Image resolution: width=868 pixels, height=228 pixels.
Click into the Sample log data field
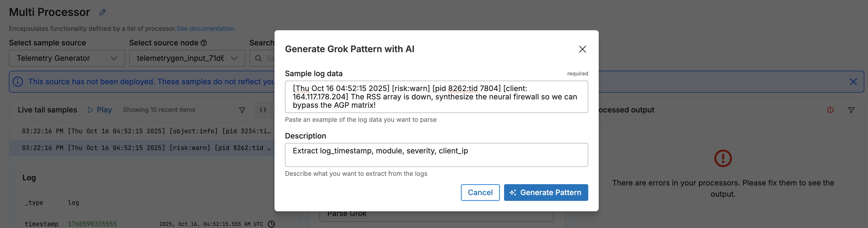coord(436,97)
